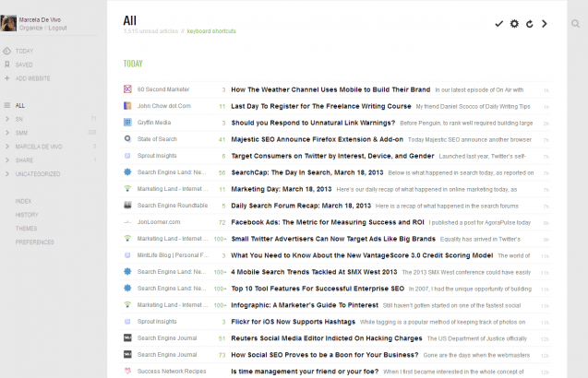Open the INDEX menu item
The width and height of the screenshot is (588, 378).
tap(23, 201)
